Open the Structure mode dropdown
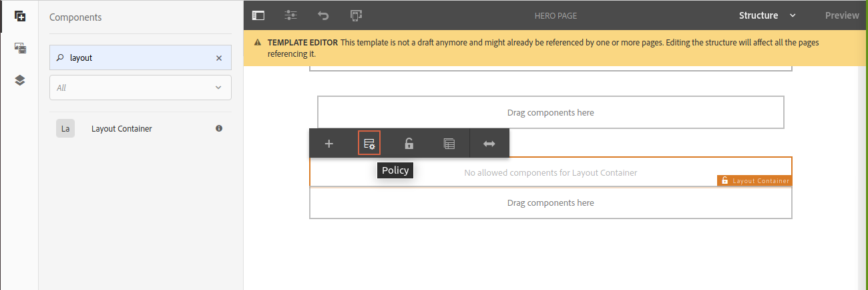Screen dimensions: 868x290 click(x=767, y=15)
